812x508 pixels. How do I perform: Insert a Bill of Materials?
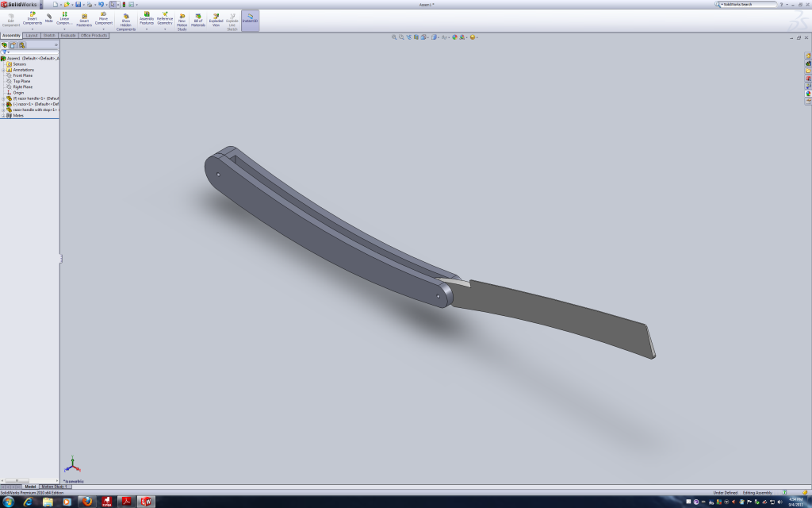click(197, 20)
